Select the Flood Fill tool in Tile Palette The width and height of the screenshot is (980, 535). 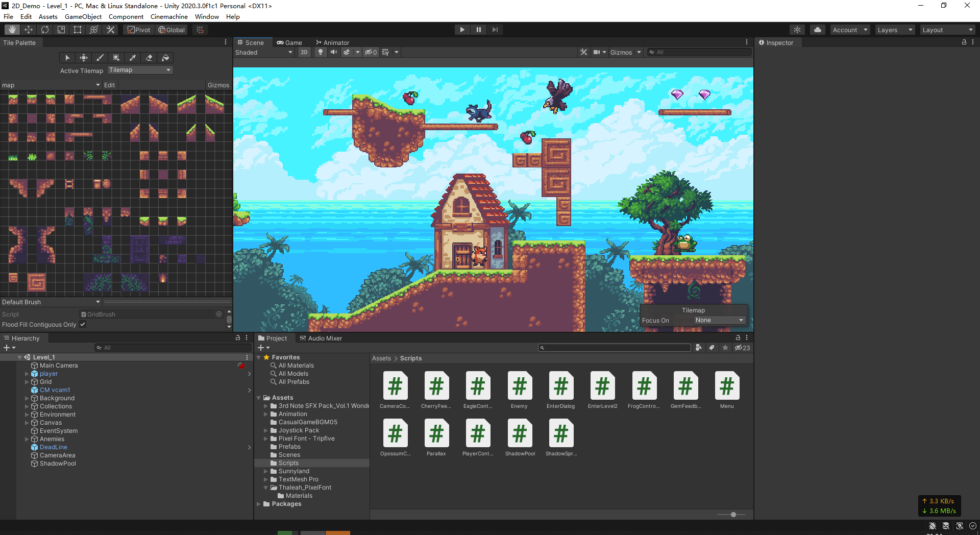click(x=165, y=58)
